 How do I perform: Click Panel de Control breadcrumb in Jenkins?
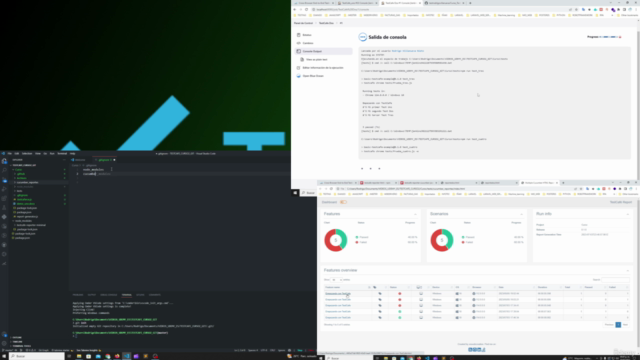coord(303,23)
